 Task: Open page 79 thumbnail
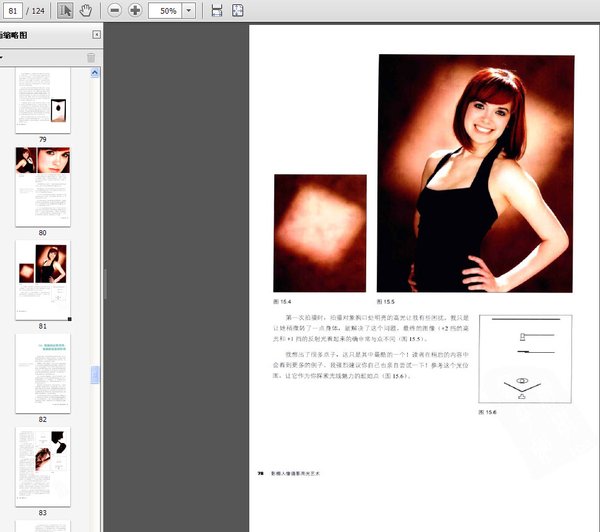[x=42, y=101]
